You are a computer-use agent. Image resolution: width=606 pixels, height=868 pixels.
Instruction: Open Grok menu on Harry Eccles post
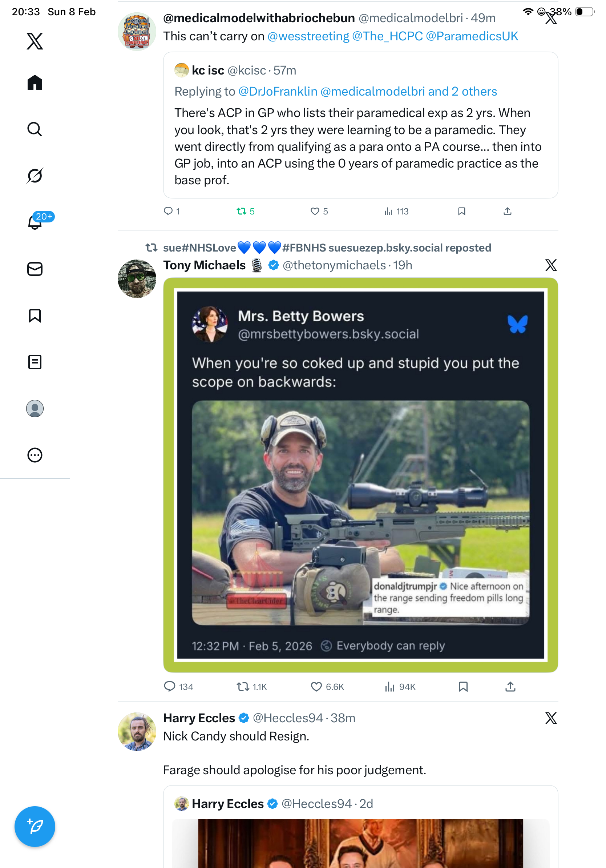click(x=551, y=718)
